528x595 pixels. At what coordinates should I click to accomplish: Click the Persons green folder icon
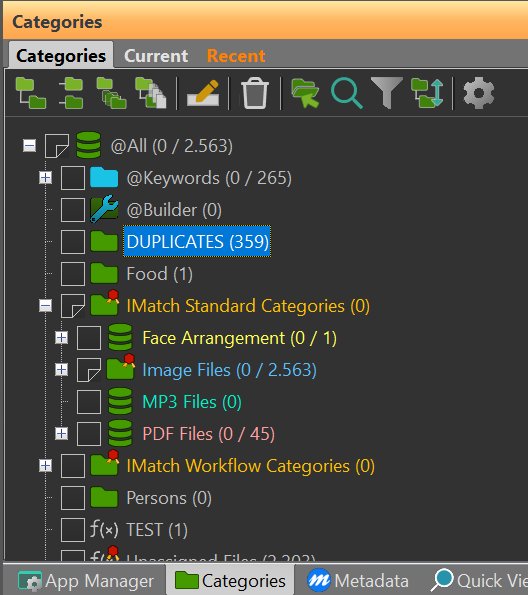(104, 497)
